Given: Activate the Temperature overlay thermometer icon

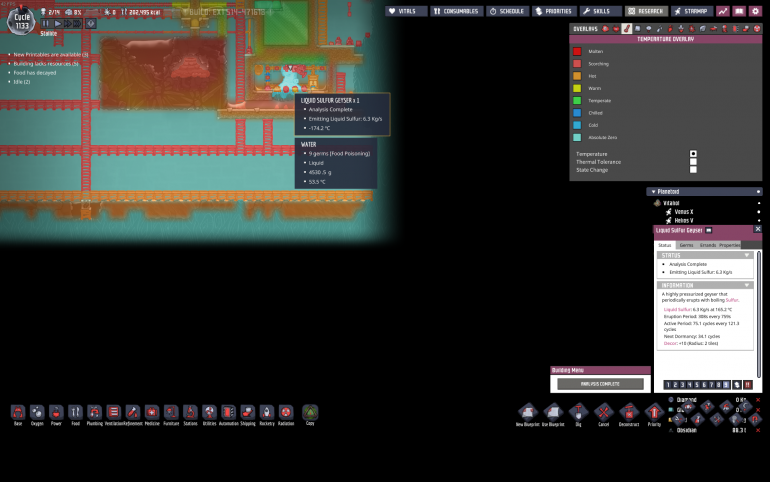Looking at the screenshot, I should 627,29.
